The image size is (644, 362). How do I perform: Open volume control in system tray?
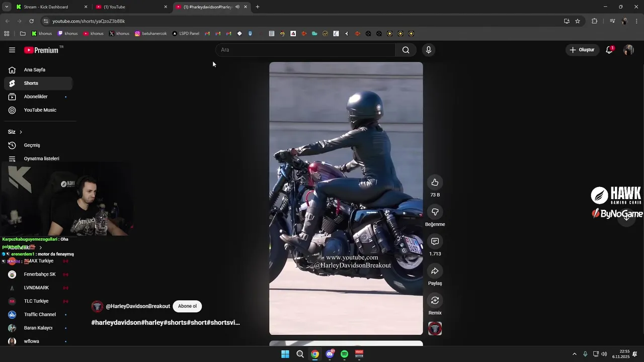(604, 354)
